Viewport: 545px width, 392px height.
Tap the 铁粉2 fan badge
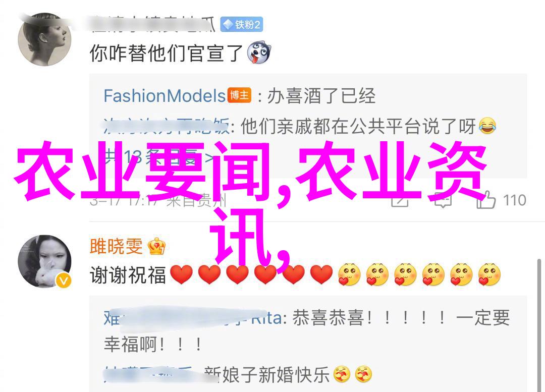(x=242, y=24)
